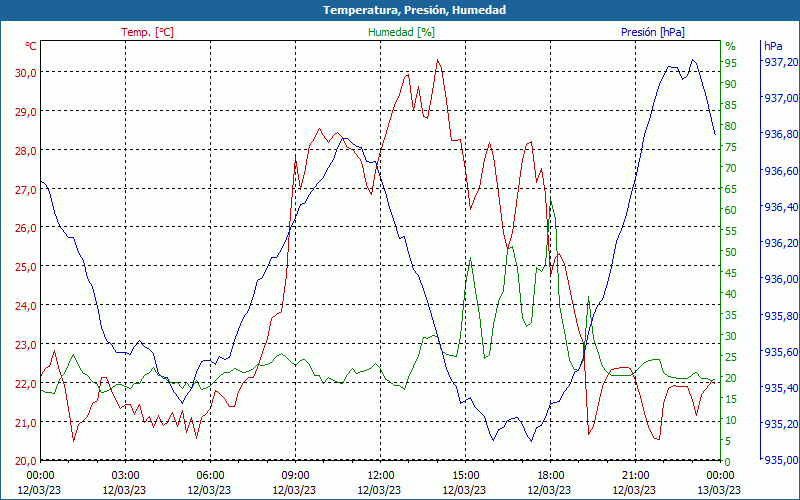Click the 90 humidity axis value
Image resolution: width=800 pixels, height=500 pixels.
pos(731,84)
